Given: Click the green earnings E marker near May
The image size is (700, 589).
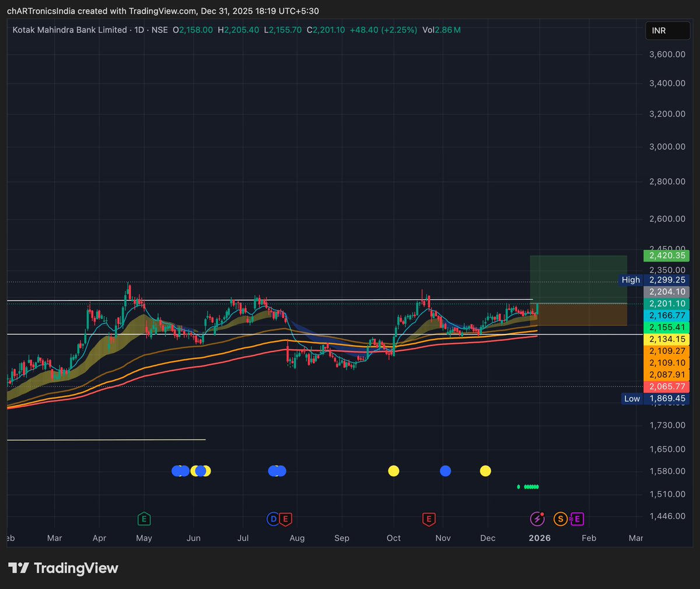Looking at the screenshot, I should [x=144, y=518].
